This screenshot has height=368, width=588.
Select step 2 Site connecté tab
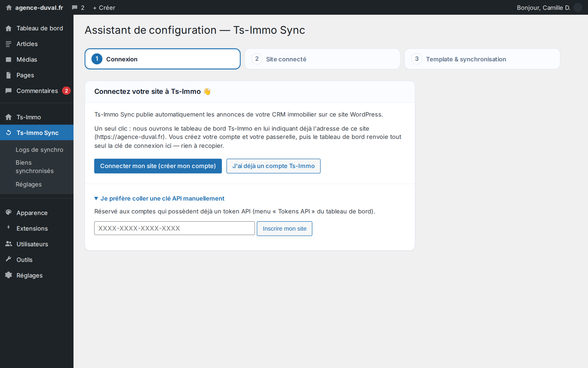click(x=322, y=59)
